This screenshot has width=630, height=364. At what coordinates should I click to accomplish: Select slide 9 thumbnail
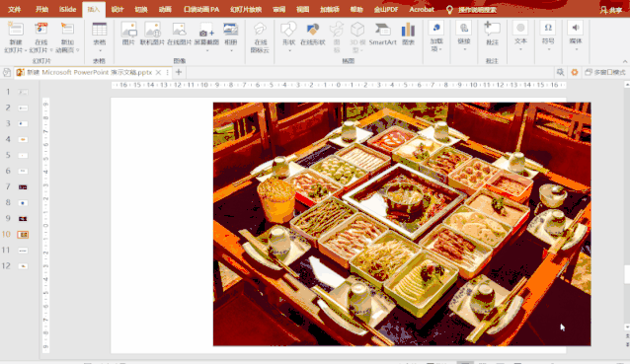pyautogui.click(x=23, y=219)
